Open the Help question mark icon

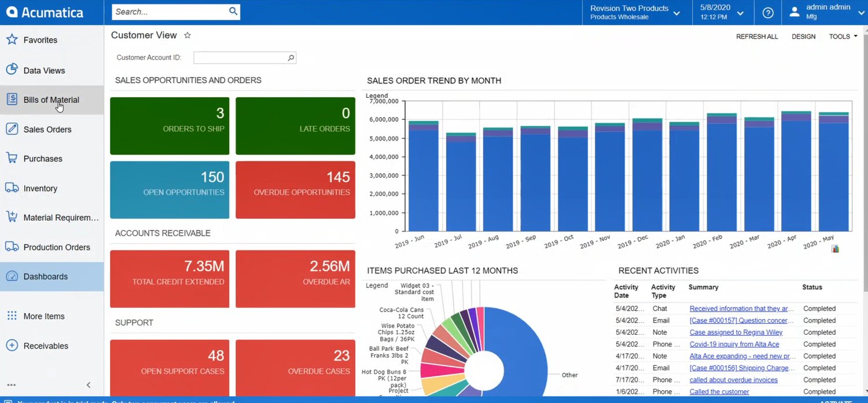(768, 13)
